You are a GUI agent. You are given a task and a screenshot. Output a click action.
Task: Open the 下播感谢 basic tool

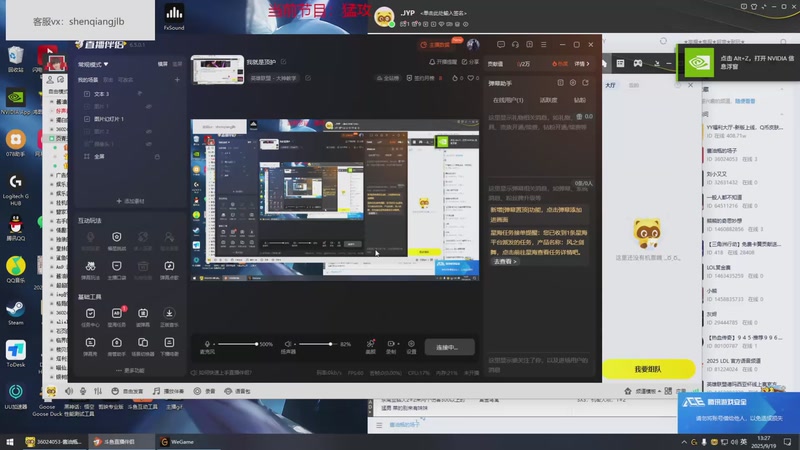point(169,346)
